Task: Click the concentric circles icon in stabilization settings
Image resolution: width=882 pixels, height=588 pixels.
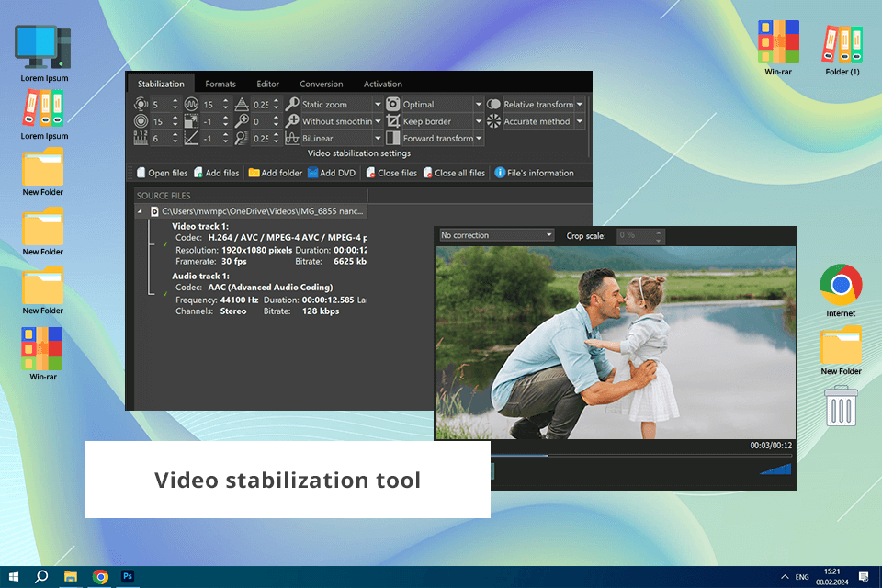Action: pyautogui.click(x=141, y=121)
